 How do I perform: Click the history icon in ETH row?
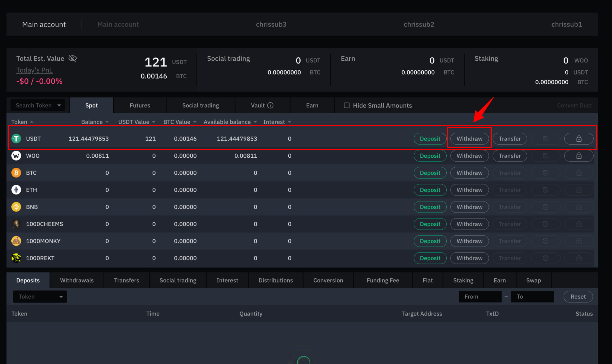tap(546, 190)
